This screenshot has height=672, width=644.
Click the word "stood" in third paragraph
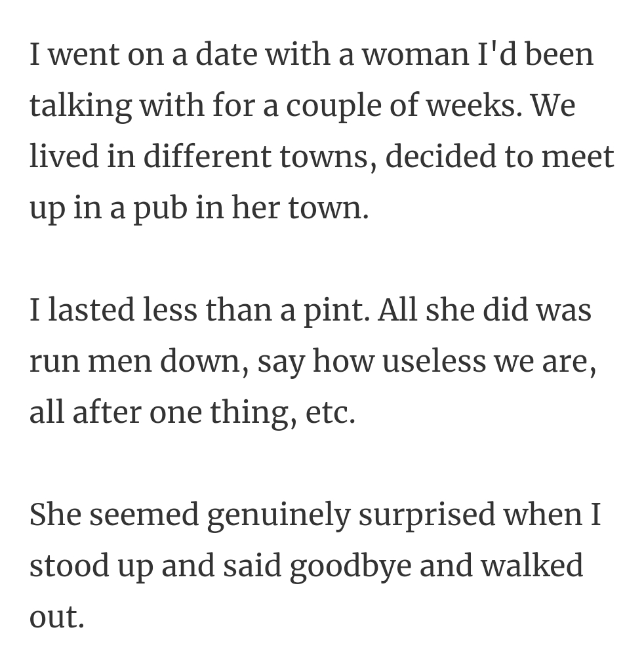(69, 565)
